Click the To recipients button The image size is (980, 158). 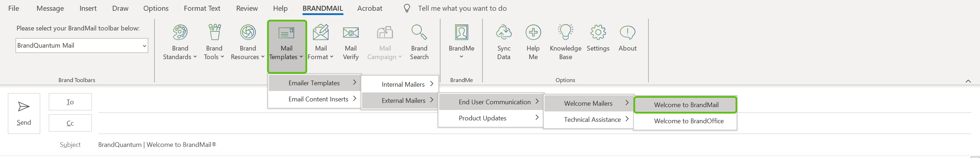tap(70, 102)
